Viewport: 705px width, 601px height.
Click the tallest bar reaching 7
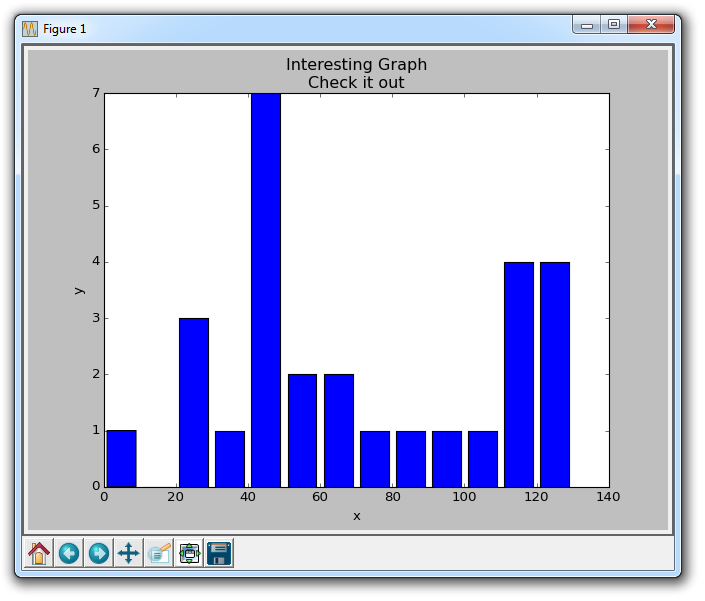[x=266, y=290]
